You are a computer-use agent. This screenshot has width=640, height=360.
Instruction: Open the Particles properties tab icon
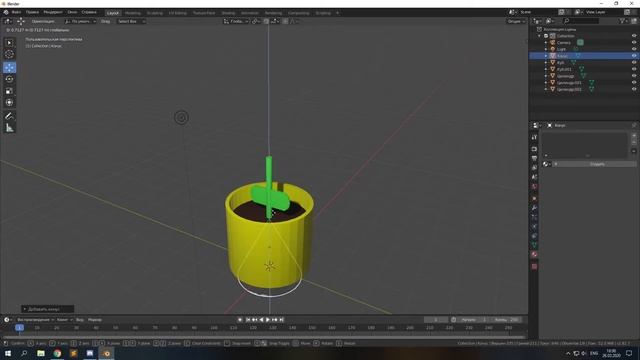[x=534, y=217]
